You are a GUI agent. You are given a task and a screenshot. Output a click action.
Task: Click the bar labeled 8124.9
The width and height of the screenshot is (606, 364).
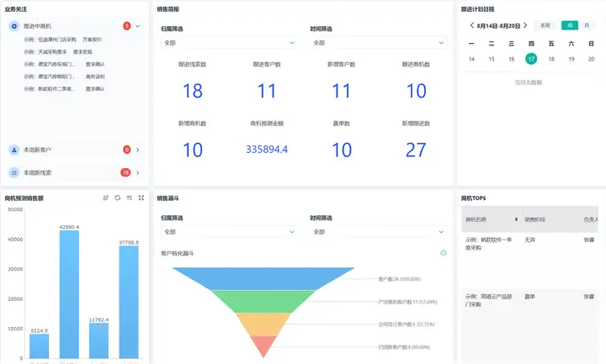39,346
